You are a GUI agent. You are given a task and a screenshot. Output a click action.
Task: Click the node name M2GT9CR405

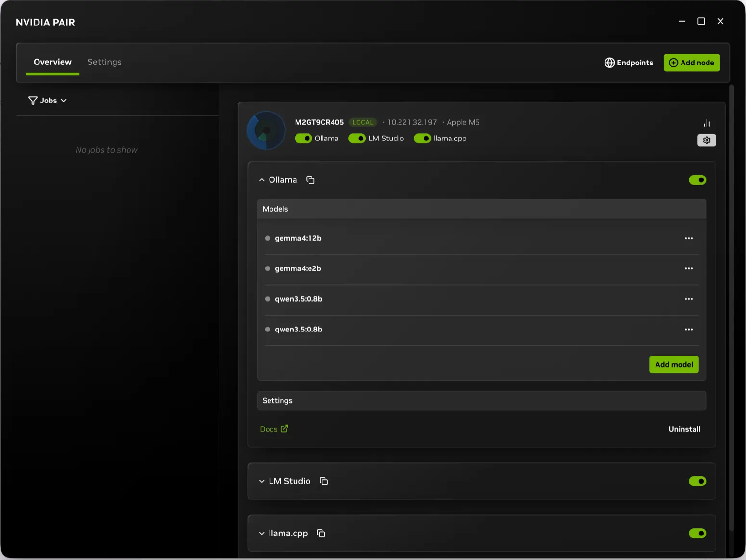click(319, 122)
